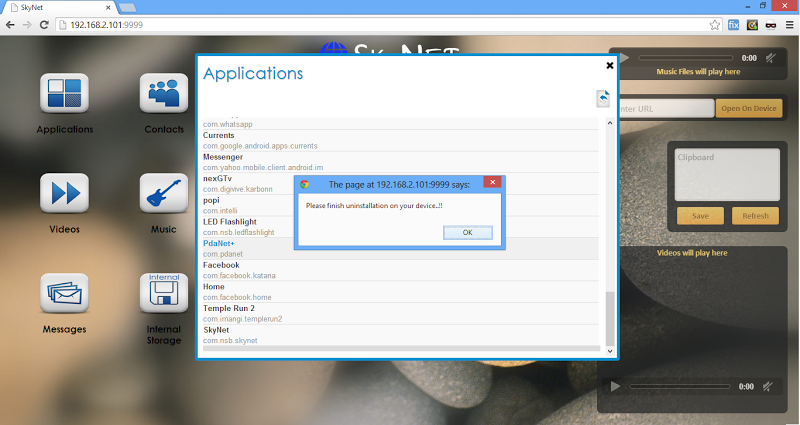Viewport: 800px width, 425px height.
Task: Open the Internal Storage floppy icon
Action: 164,293
